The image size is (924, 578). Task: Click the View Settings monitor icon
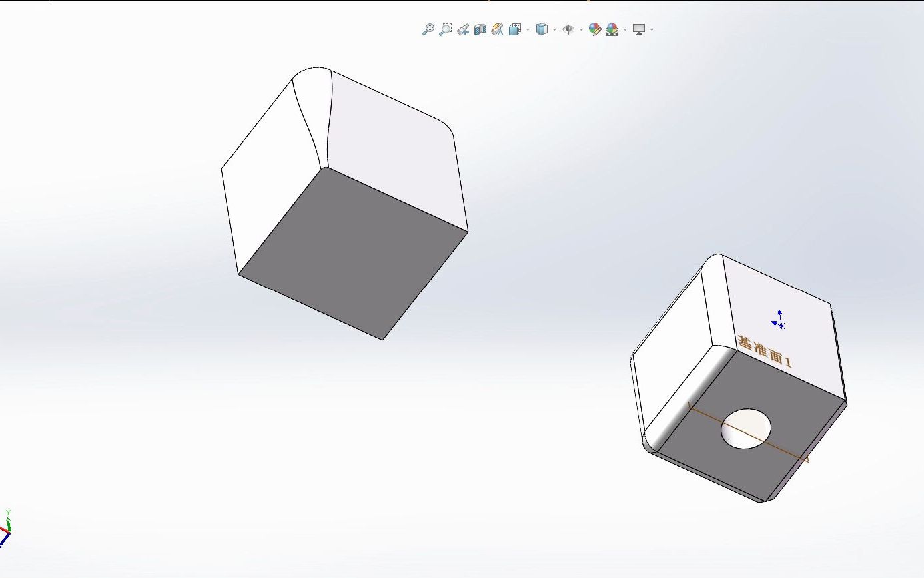[639, 29]
